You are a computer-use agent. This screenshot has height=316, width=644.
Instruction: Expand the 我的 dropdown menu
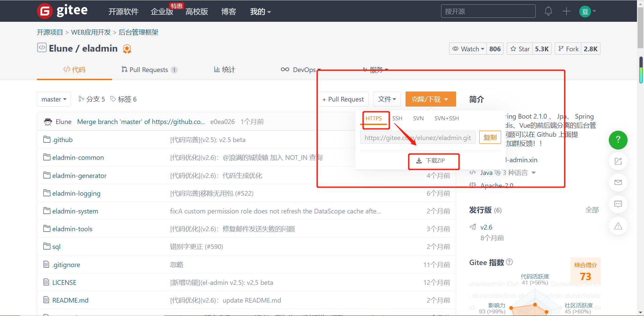tap(260, 12)
